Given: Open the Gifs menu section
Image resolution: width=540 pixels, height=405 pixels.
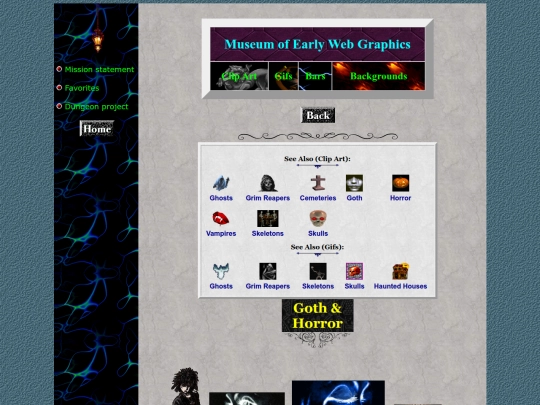Looking at the screenshot, I should pos(283,76).
